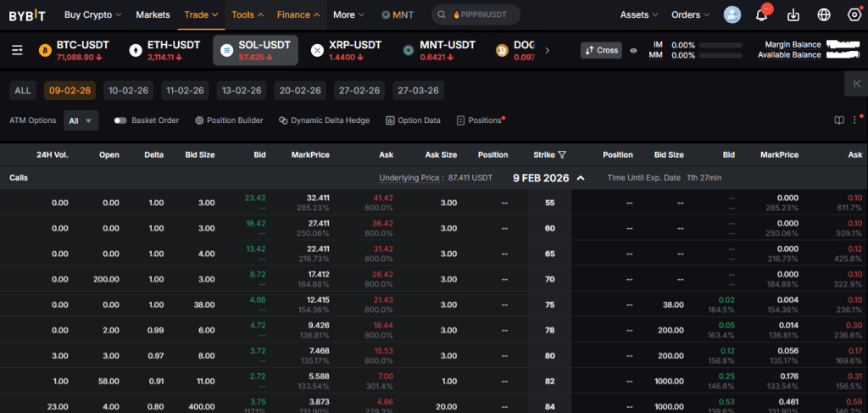Select the 27-03-26 expiry tab

pos(418,90)
